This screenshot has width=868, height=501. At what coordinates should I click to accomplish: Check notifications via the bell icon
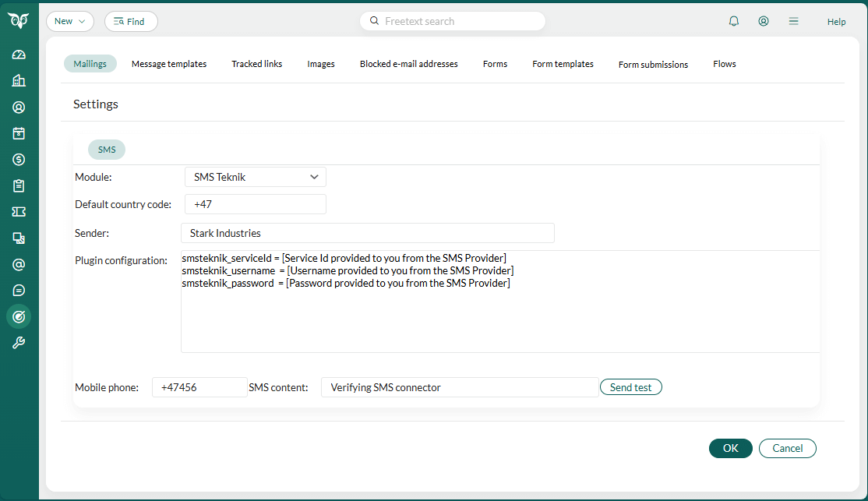[733, 21]
